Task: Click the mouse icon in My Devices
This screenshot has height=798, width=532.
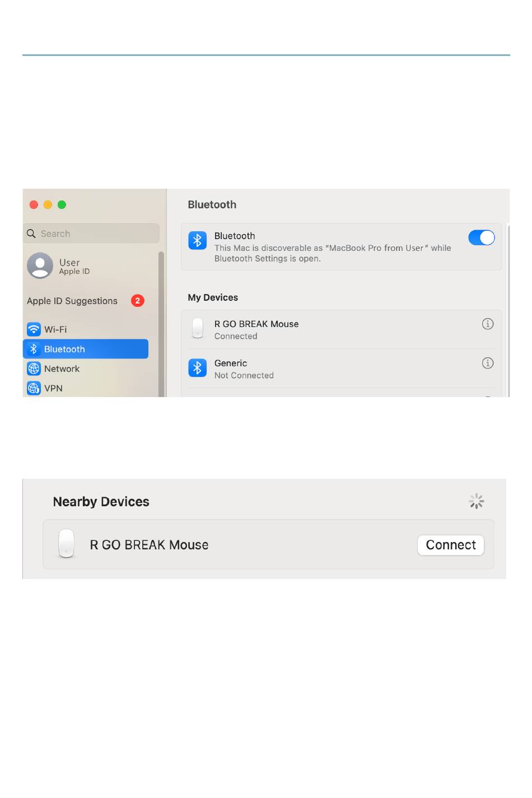Action: tap(197, 328)
